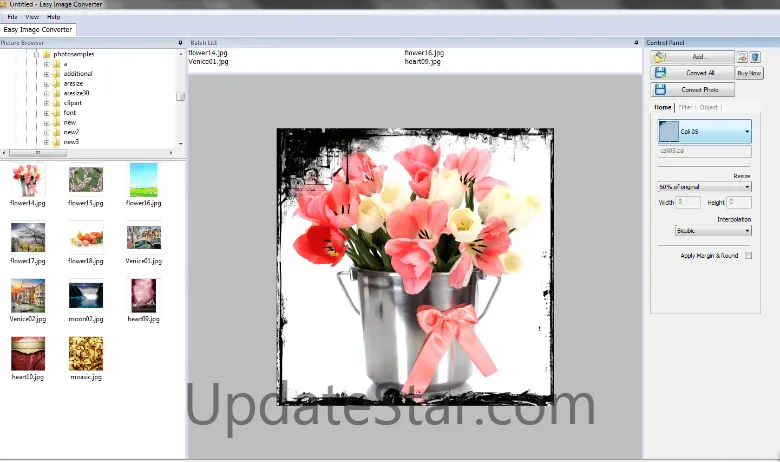The width and height of the screenshot is (780, 462).
Task: Click the cali05.psi filename field
Action: point(704,151)
